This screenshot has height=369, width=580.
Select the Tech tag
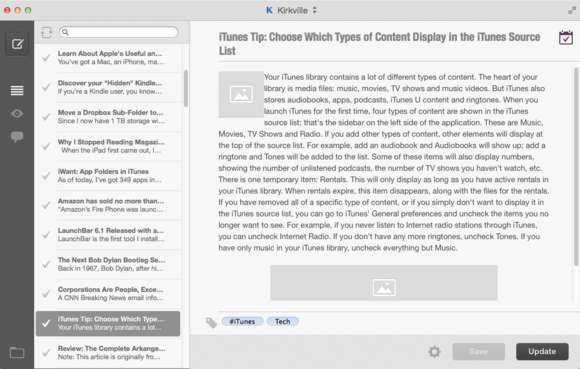(x=283, y=321)
